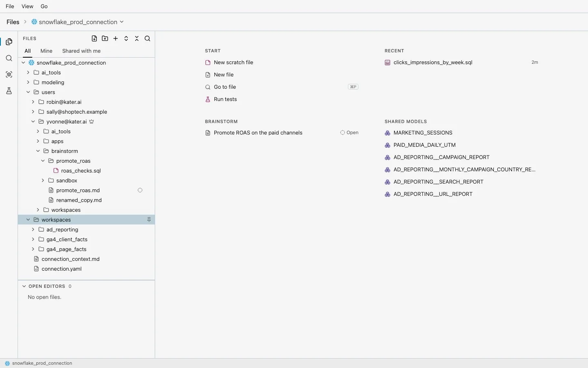Open the snowflake_prod_connection breadcrumb dropdown
The height and width of the screenshot is (368, 588).
pos(78,22)
